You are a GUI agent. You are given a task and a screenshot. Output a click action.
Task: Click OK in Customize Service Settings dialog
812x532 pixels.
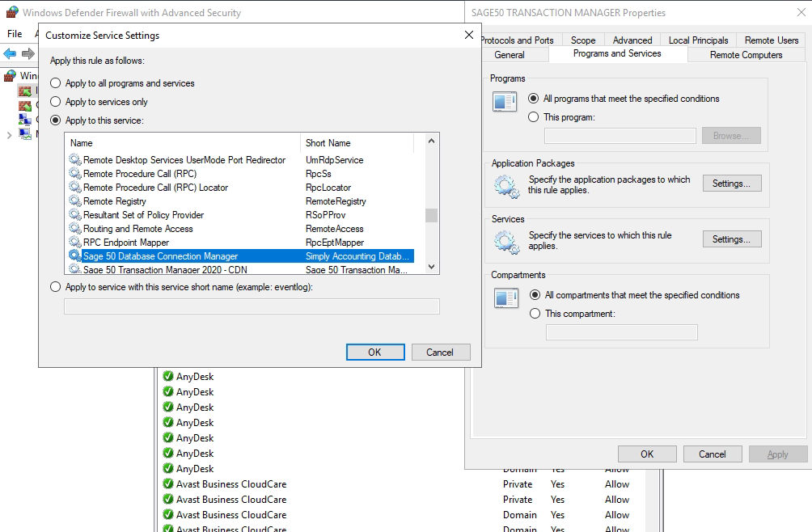(x=375, y=352)
